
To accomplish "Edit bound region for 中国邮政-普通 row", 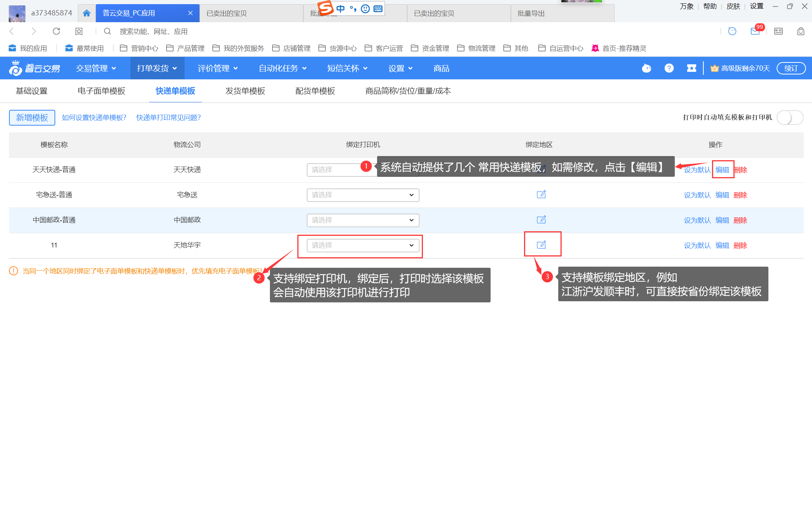I will pos(541,220).
